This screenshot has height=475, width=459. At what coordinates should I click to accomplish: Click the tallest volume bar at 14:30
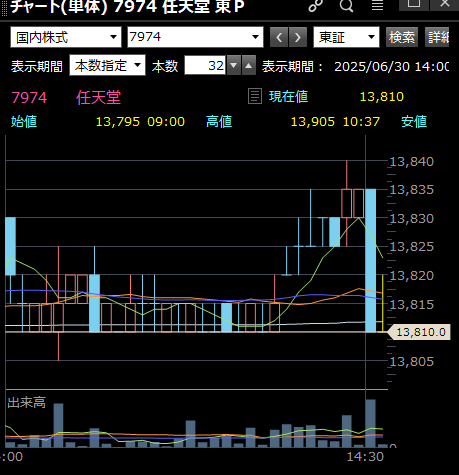point(370,423)
